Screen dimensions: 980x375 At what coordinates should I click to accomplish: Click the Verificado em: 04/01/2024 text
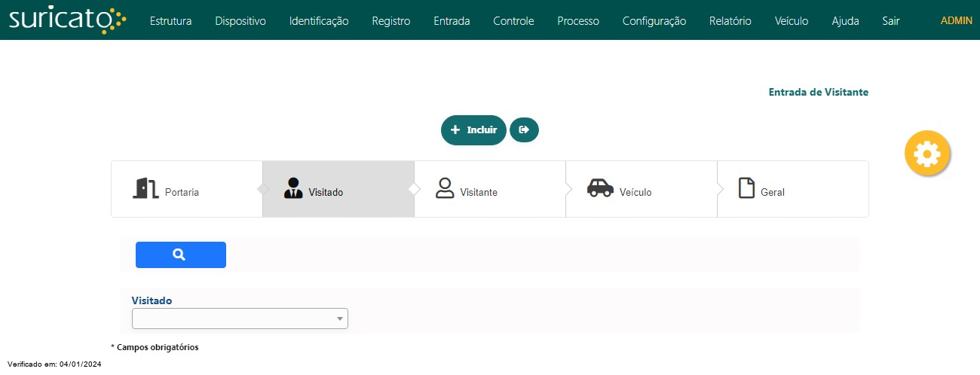click(x=54, y=364)
